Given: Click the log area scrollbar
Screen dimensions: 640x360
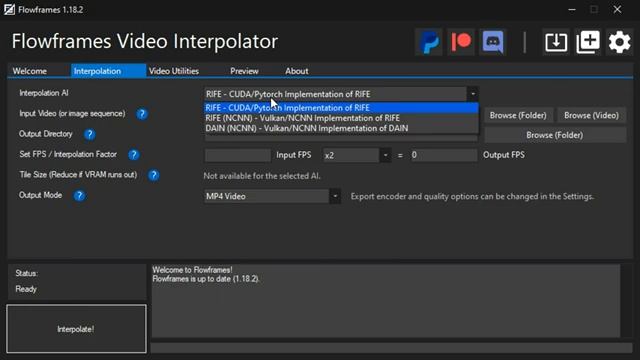Looking at the screenshot, I should 626,301.
